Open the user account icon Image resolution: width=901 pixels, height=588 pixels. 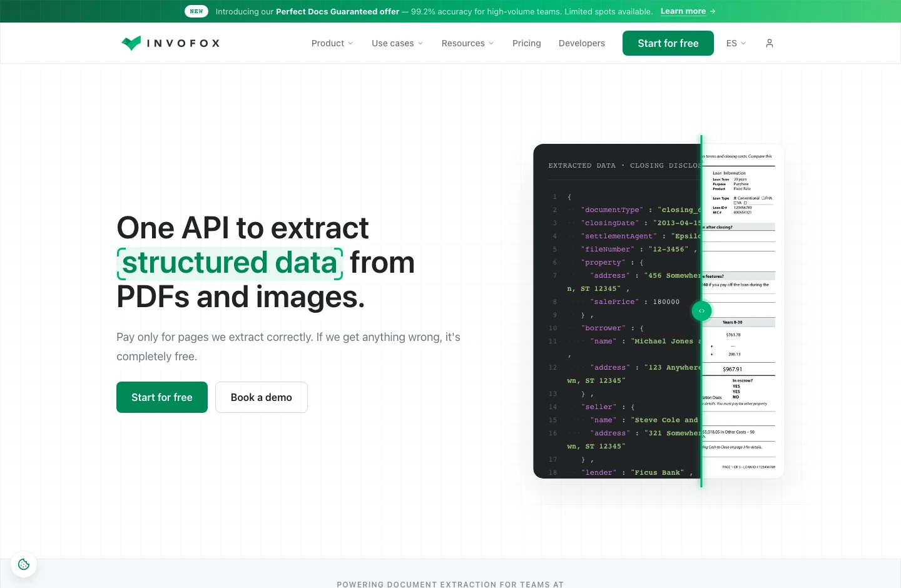(x=770, y=43)
